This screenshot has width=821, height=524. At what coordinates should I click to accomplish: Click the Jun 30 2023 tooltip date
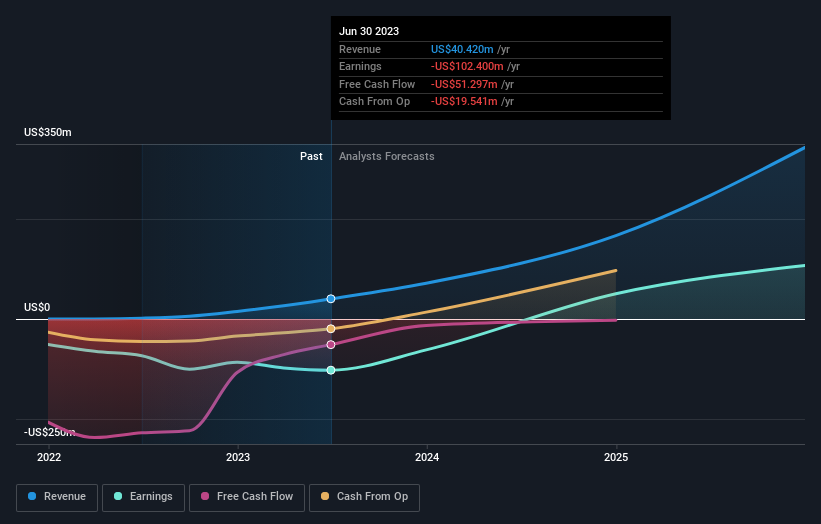pos(369,31)
